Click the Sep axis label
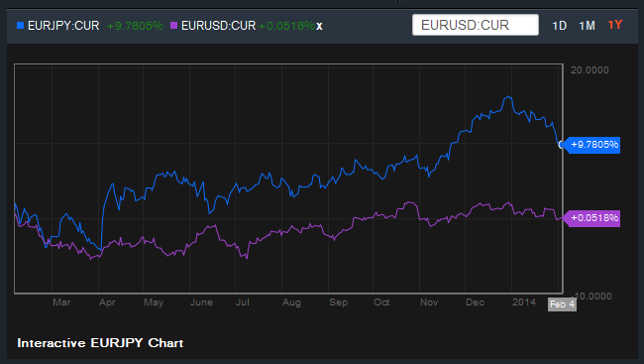 pos(338,303)
